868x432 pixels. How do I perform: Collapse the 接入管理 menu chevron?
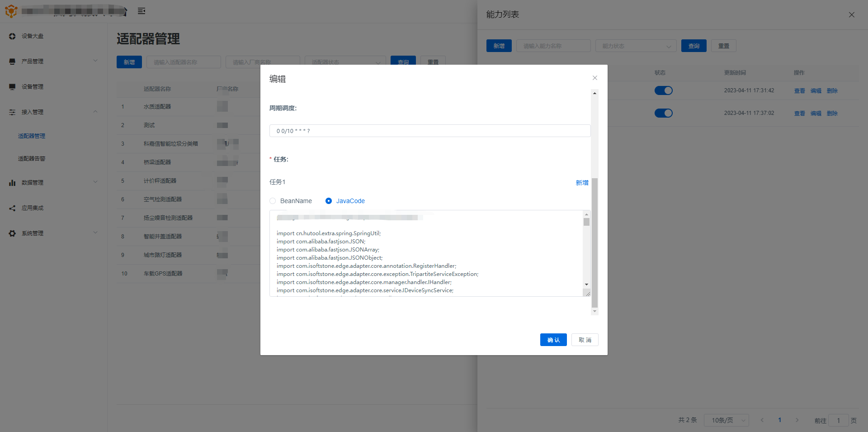pyautogui.click(x=95, y=111)
